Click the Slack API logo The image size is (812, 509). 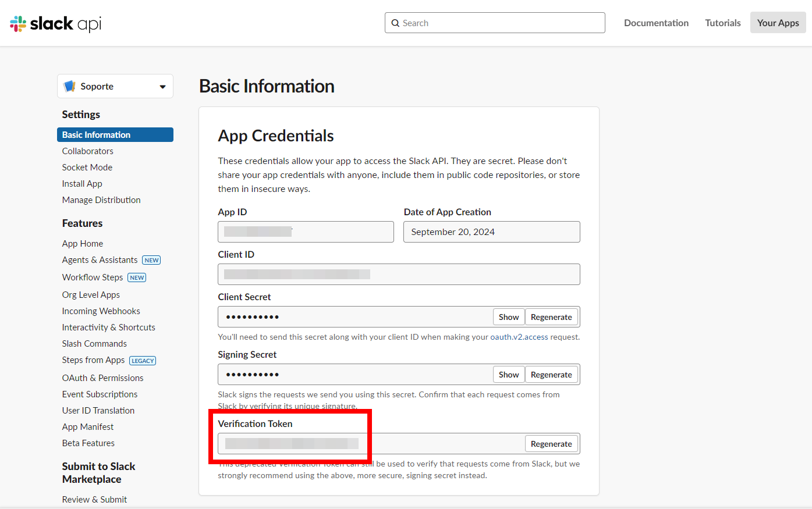coord(56,23)
